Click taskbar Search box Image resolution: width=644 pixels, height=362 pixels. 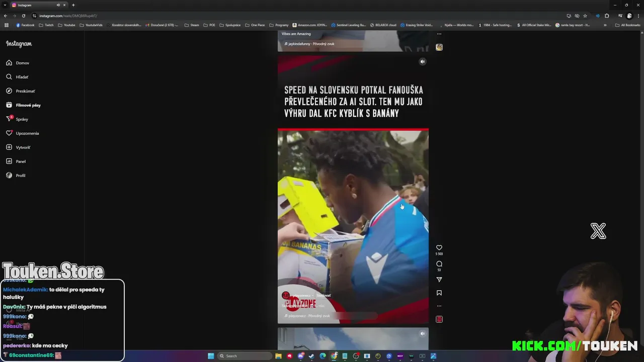[x=245, y=356]
